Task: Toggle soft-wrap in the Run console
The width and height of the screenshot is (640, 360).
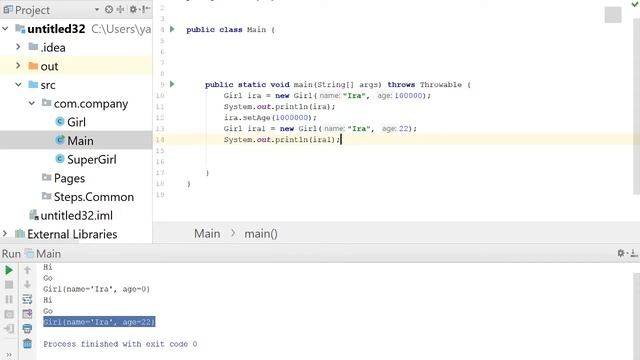Action: coord(27,299)
